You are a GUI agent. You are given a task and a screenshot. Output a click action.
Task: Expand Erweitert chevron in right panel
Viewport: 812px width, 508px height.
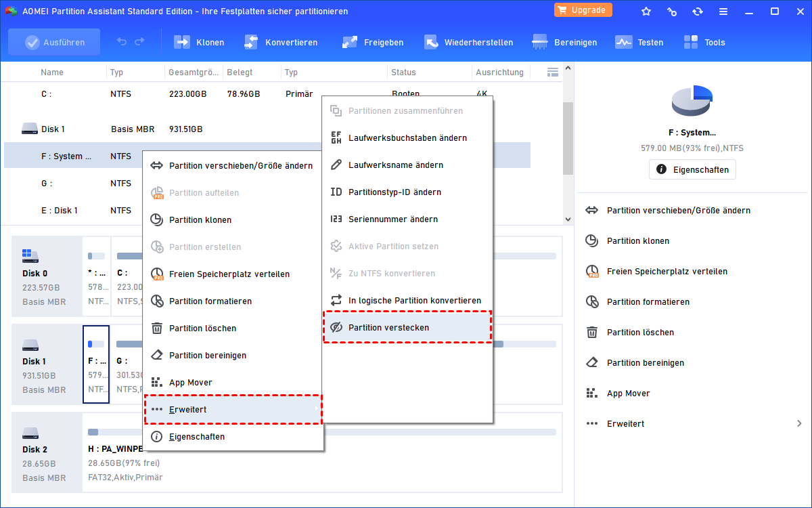(x=799, y=423)
